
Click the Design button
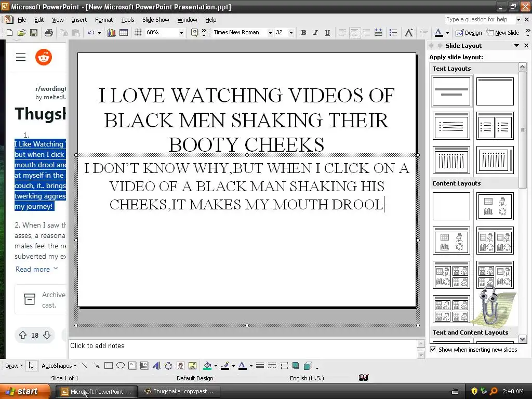click(469, 33)
